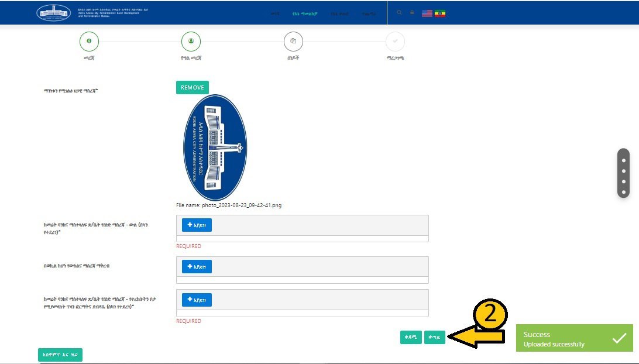The height and width of the screenshot is (364, 639).
Task: Select the documents step circle
Action: pos(293,41)
